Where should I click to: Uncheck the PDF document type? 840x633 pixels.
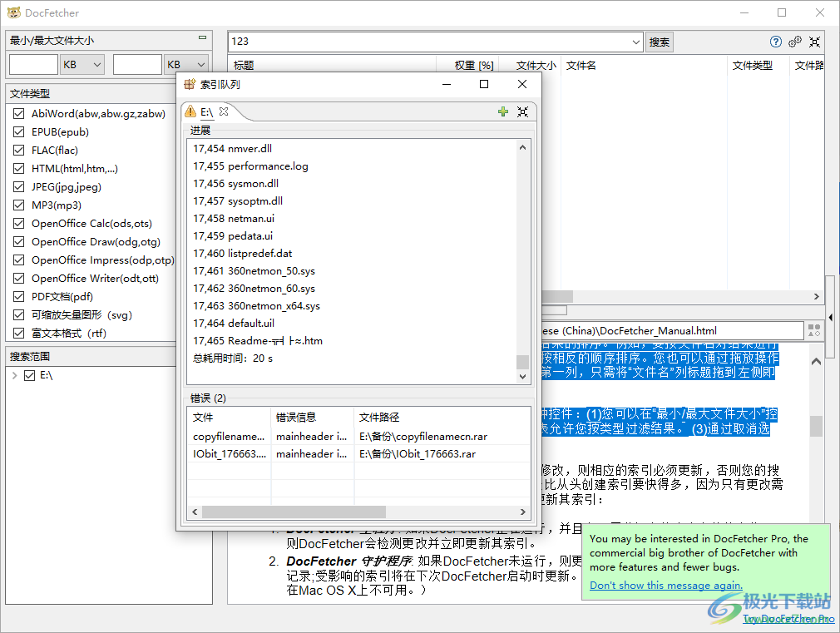point(19,296)
